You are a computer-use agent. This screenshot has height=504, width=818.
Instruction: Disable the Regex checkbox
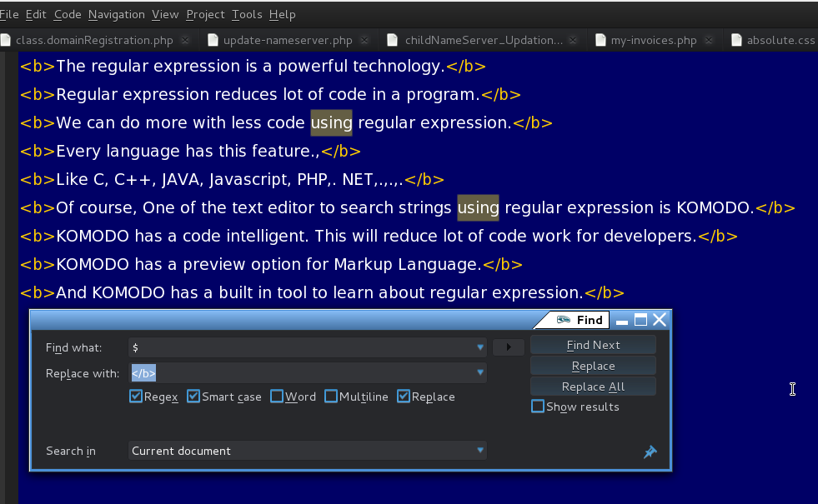[136, 397]
